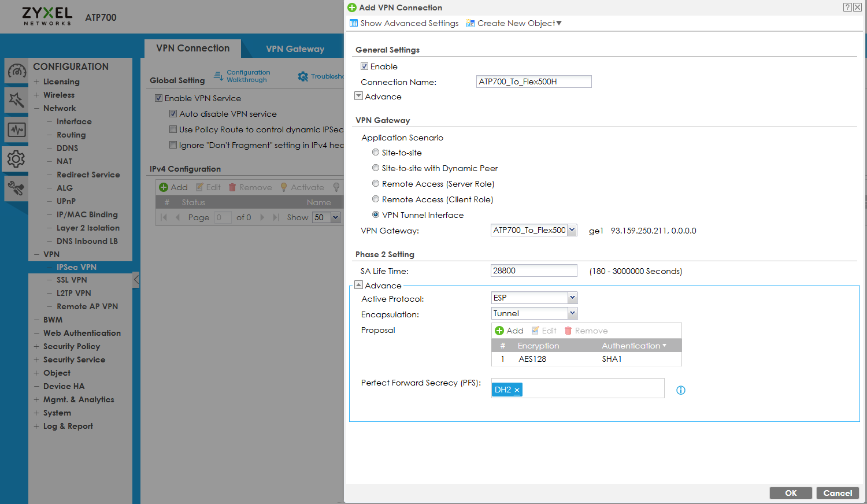Open the Create New Object menu
Screen dimensions: 867x504
click(x=513, y=23)
